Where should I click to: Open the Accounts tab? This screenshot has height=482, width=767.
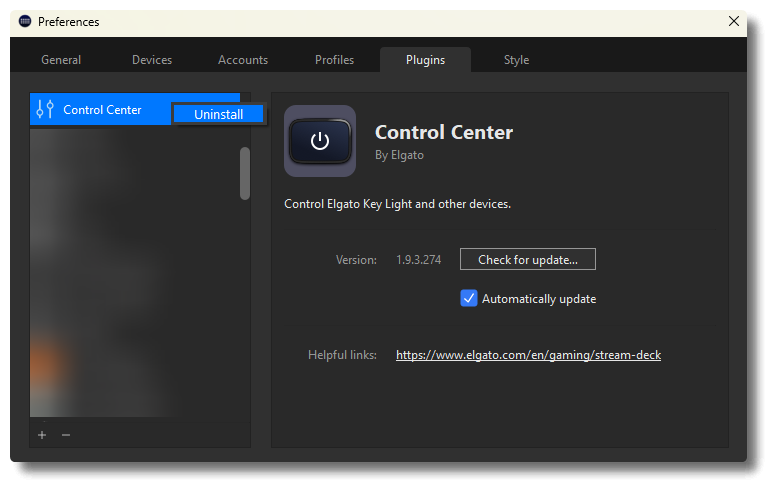coord(243,60)
